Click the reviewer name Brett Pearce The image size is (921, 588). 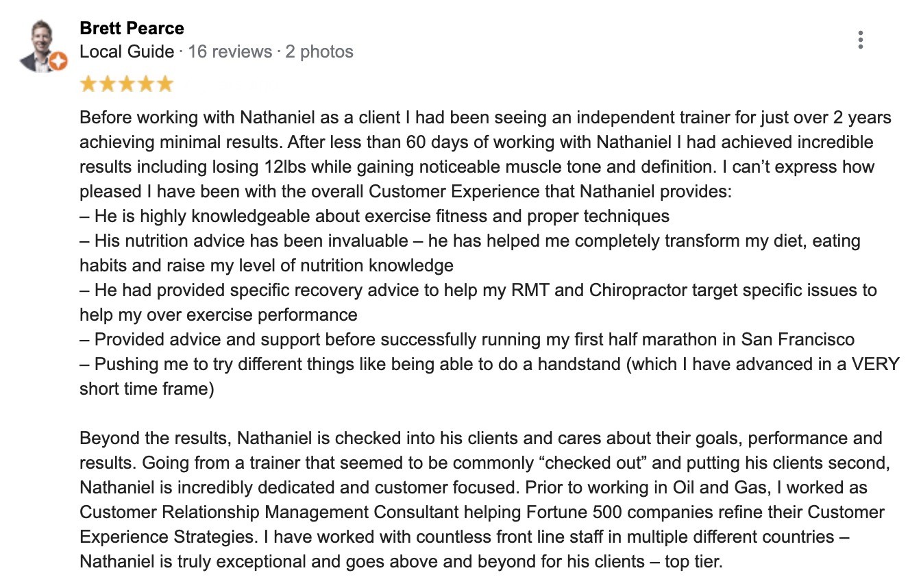132,29
